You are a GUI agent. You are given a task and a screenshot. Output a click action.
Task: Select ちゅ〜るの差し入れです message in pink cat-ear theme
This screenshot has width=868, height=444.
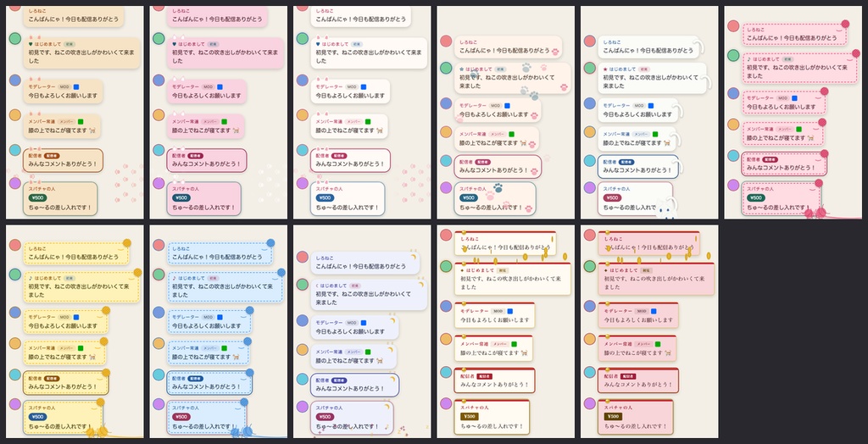pyautogui.click(x=203, y=208)
